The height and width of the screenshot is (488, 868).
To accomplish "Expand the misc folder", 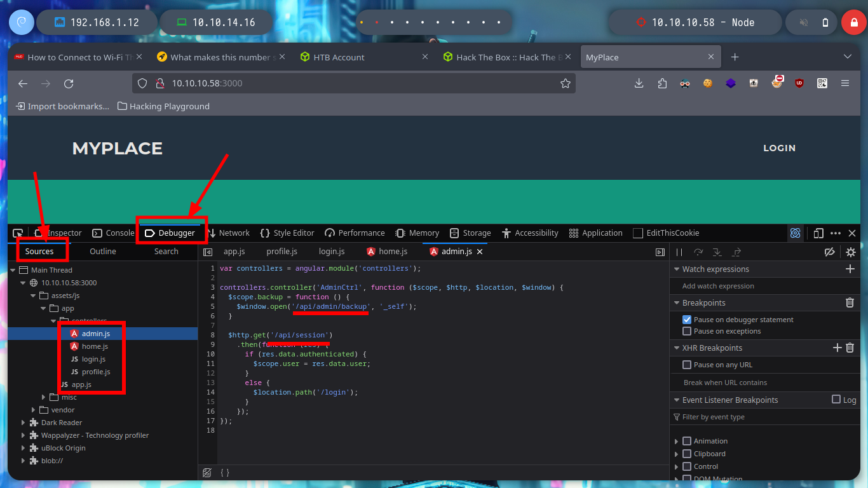I will pos(44,397).
